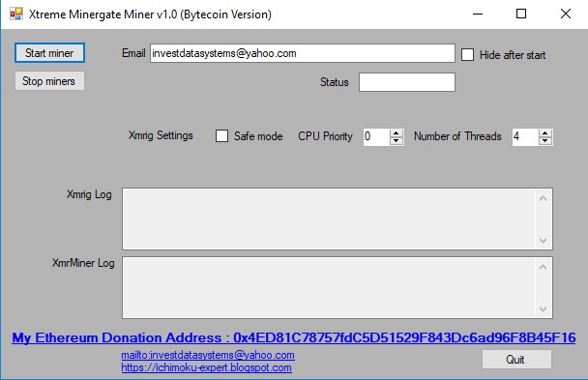Click the Xmrig Log label
This screenshot has height=380, width=588.
pyautogui.click(x=89, y=194)
